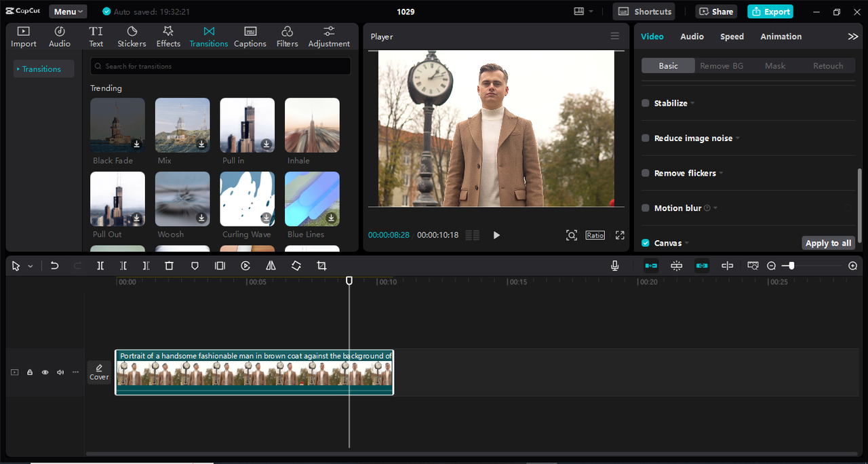Image resolution: width=868 pixels, height=464 pixels.
Task: Open the Stickers tab
Action: click(132, 37)
